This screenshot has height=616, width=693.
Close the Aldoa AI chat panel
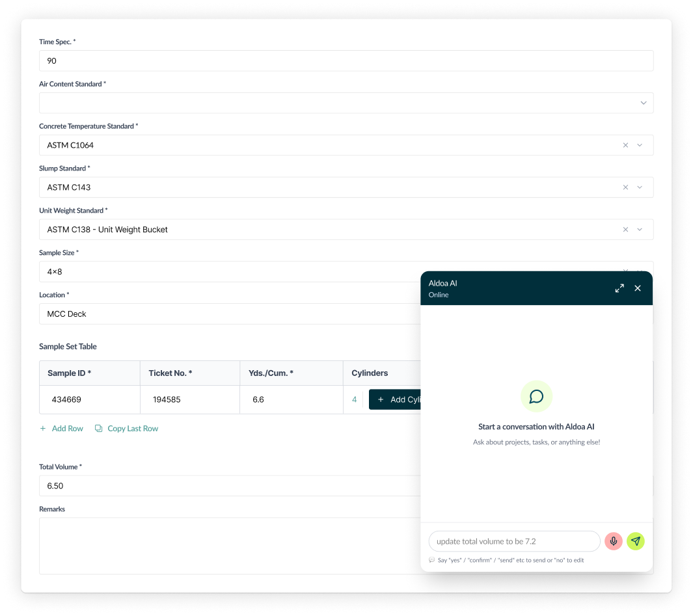637,288
